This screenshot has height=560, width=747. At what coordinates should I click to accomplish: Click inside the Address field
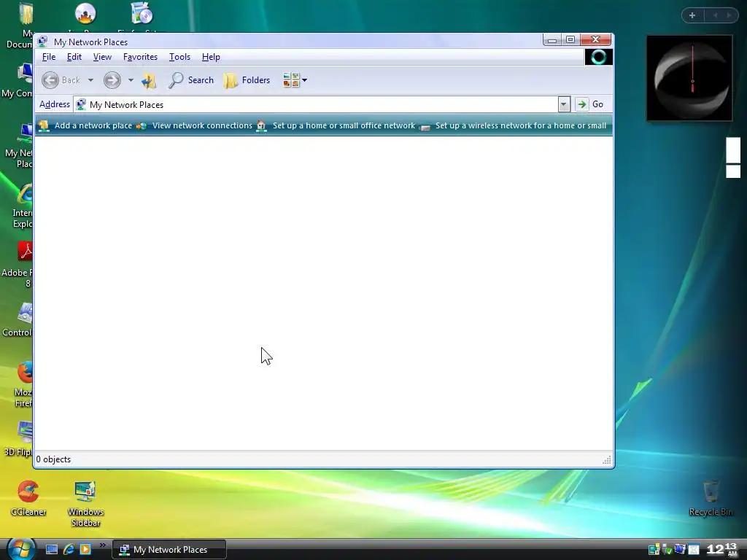tap(317, 104)
